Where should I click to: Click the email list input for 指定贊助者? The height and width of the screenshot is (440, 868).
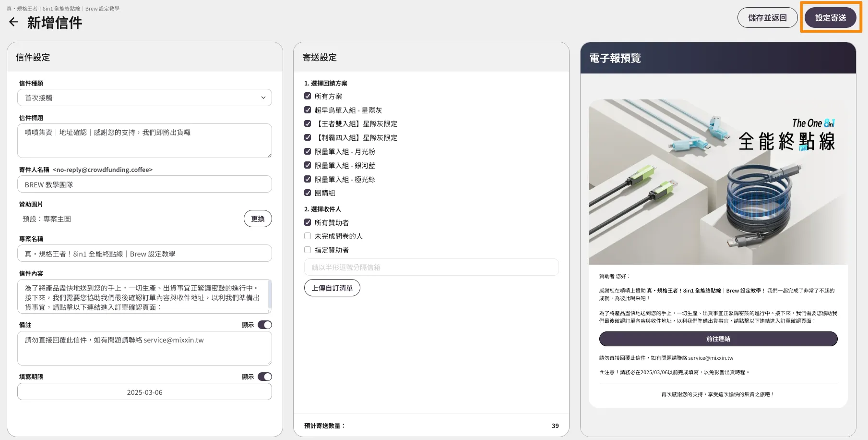[x=431, y=267]
